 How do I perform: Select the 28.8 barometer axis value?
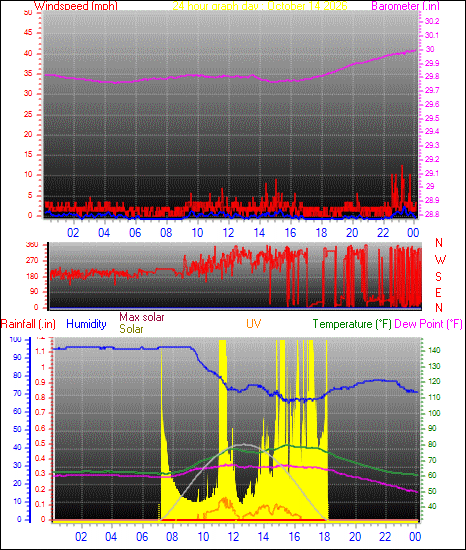[x=432, y=214]
